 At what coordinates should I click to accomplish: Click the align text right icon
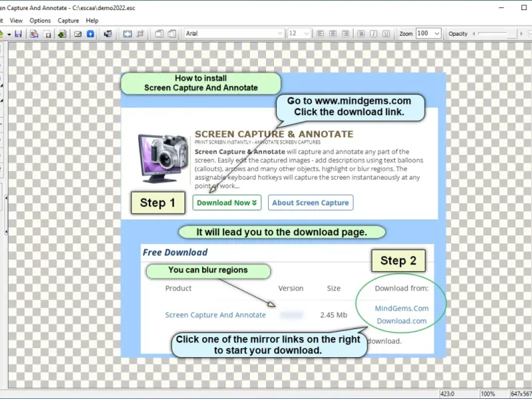pos(345,34)
